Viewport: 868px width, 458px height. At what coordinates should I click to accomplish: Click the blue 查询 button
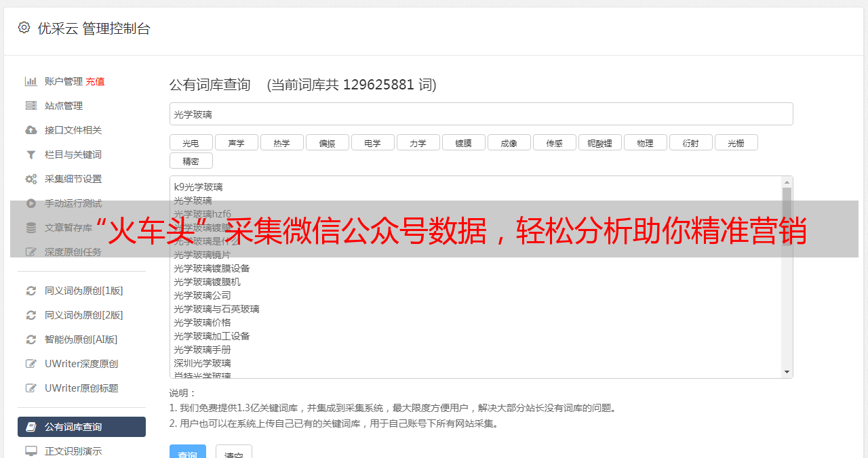187,453
